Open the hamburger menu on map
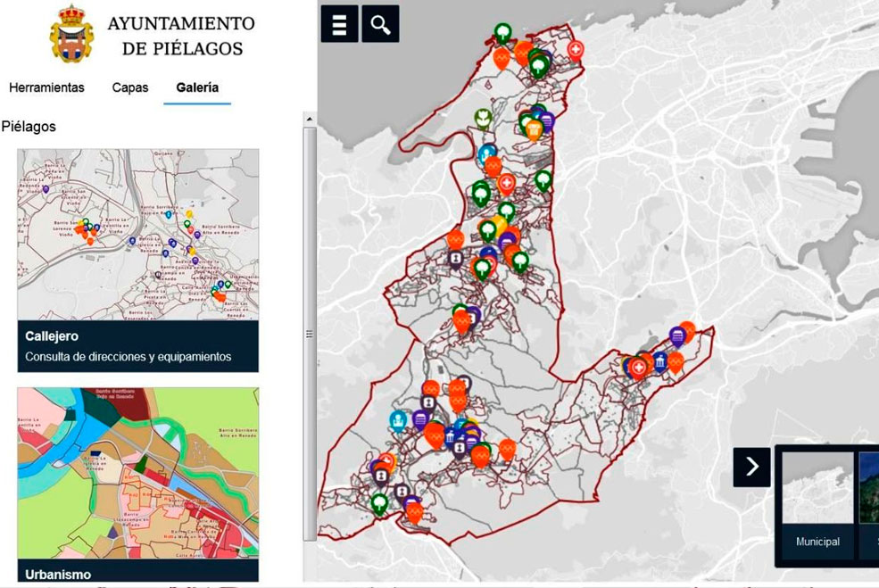Screen dimensions: 879x588 point(339,25)
